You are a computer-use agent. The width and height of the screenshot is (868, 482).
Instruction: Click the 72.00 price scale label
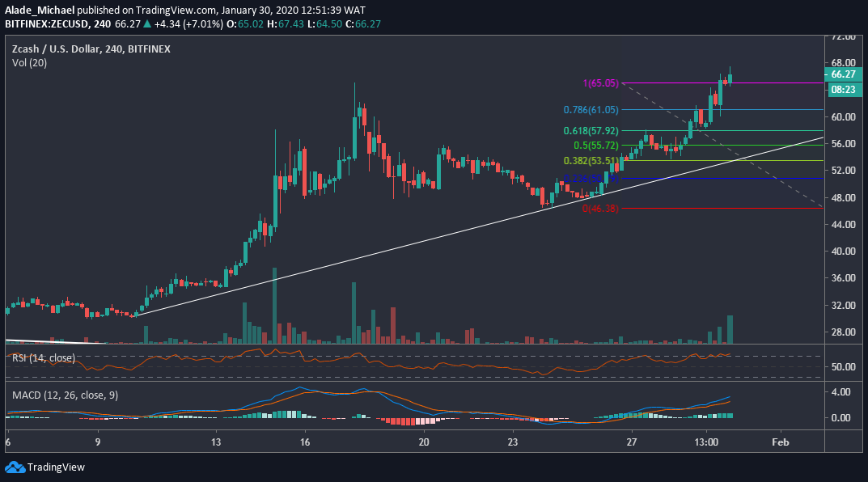(x=844, y=36)
